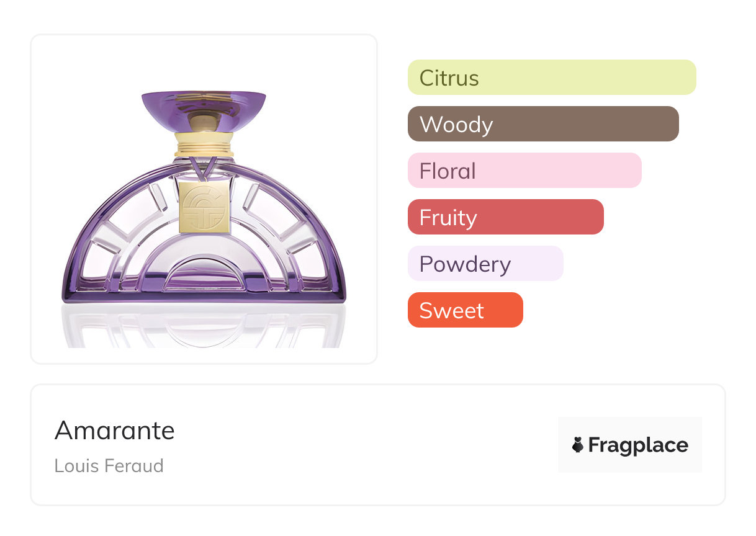This screenshot has height=536, width=756.
Task: Click the purple V-shaped detail above the emblem
Action: coord(204,167)
